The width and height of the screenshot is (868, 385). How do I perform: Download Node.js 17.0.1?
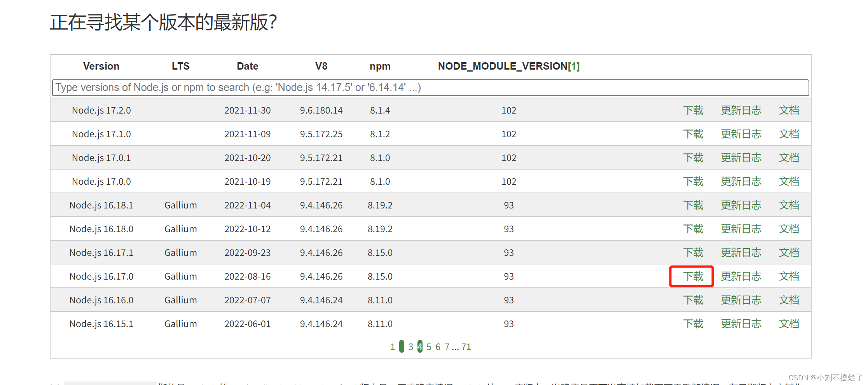[x=693, y=158]
